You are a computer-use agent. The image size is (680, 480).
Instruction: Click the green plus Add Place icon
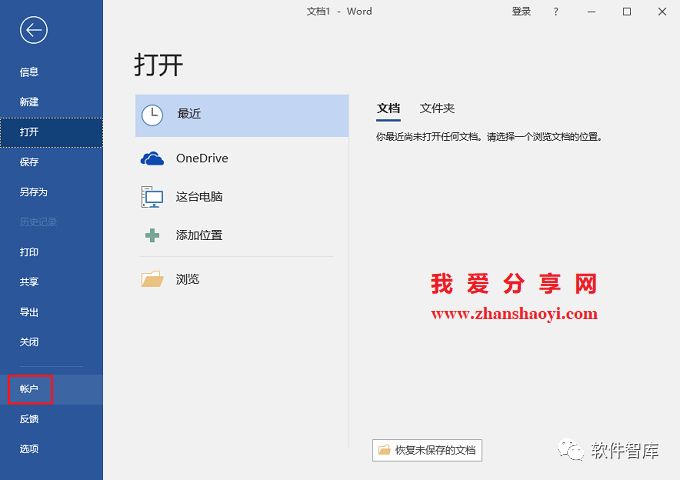(152, 235)
